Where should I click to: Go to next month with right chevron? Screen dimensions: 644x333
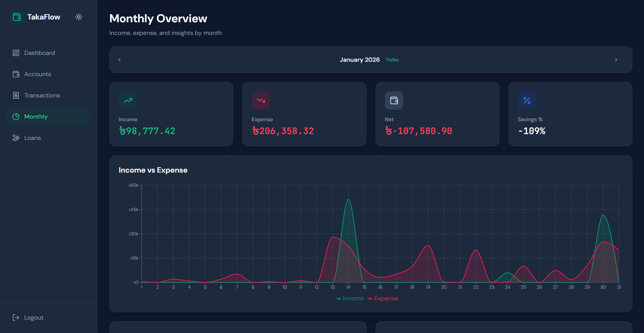616,60
